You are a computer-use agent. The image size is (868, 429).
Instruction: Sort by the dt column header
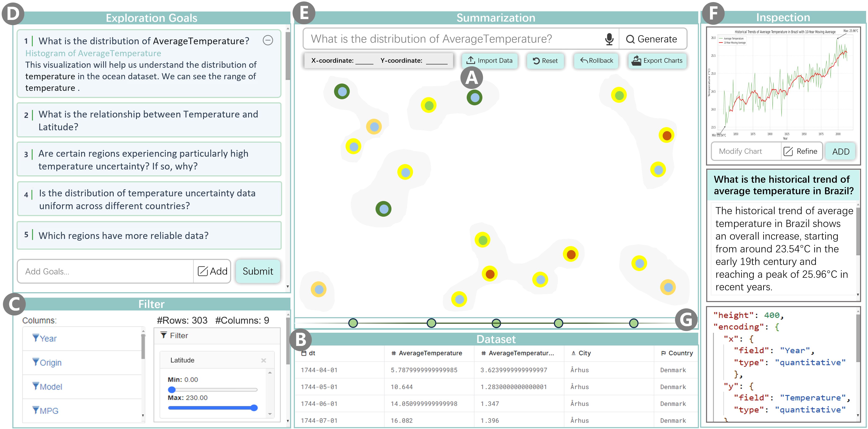click(340, 353)
